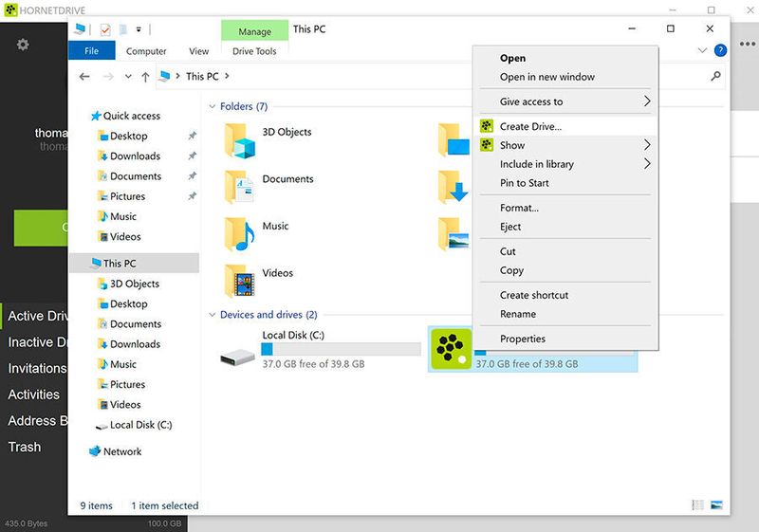Select Local Disk (C:) in navigation tree
759x532 pixels.
click(140, 425)
